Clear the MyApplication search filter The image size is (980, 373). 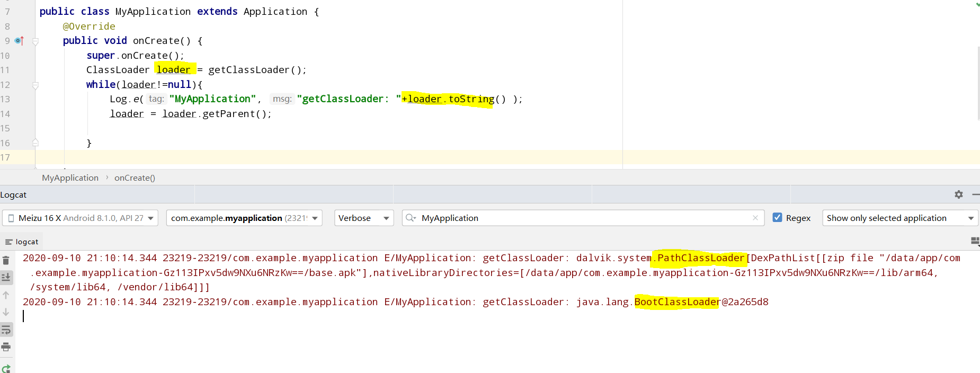755,218
